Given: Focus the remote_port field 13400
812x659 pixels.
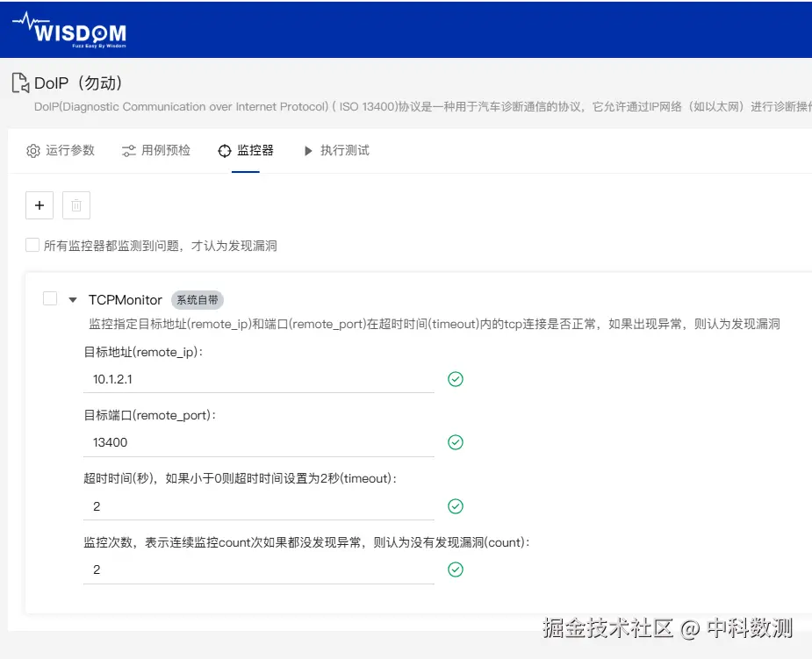Looking at the screenshot, I should point(258,442).
